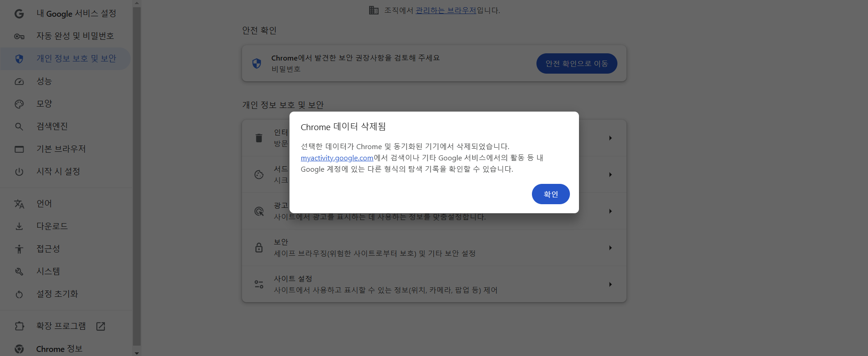The image size is (868, 356).
Task: Open the 시스템 settings page
Action: (66, 272)
